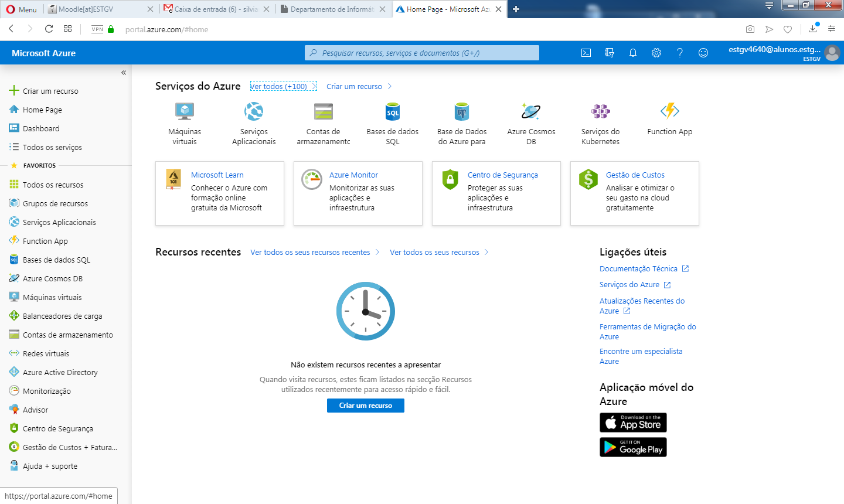844x504 pixels.
Task: Open Ferramentas de Migração do Azure link
Action: click(648, 332)
